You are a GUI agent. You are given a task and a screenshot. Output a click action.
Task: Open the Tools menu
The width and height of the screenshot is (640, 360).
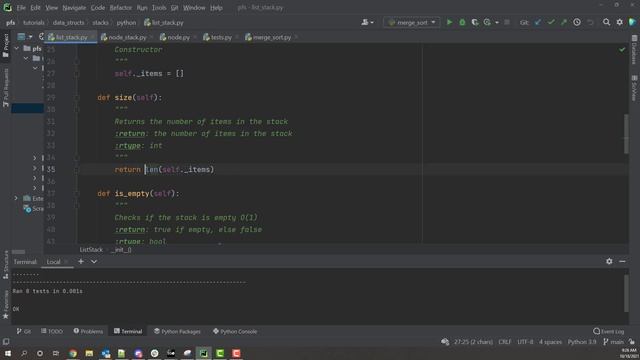point(159,8)
